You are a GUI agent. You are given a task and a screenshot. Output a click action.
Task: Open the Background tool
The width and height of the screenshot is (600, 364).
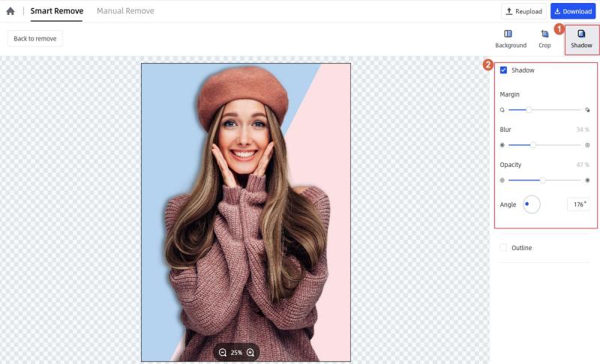click(511, 39)
